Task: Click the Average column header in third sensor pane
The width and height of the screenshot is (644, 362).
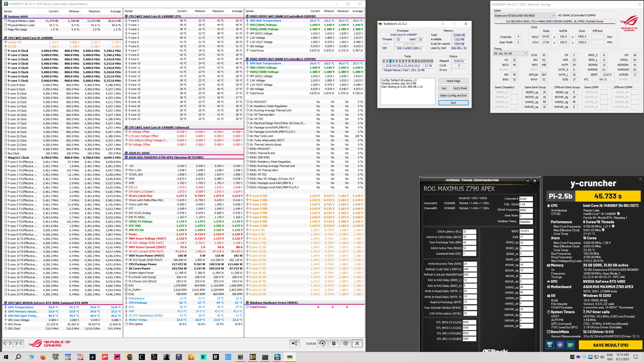Action: pyautogui.click(x=357, y=11)
